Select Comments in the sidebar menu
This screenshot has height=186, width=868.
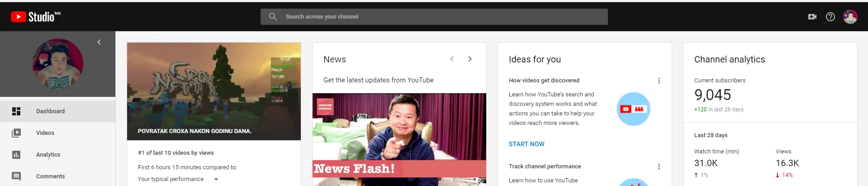(50, 176)
